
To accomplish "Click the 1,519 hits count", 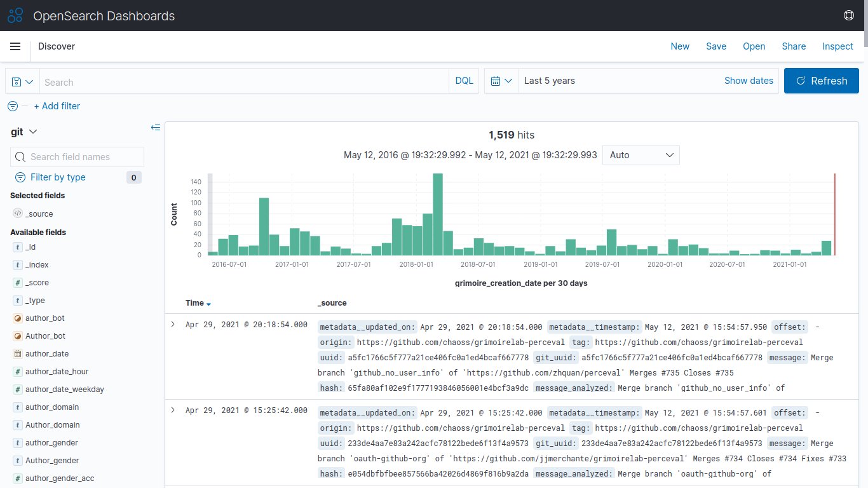I will 512,135.
